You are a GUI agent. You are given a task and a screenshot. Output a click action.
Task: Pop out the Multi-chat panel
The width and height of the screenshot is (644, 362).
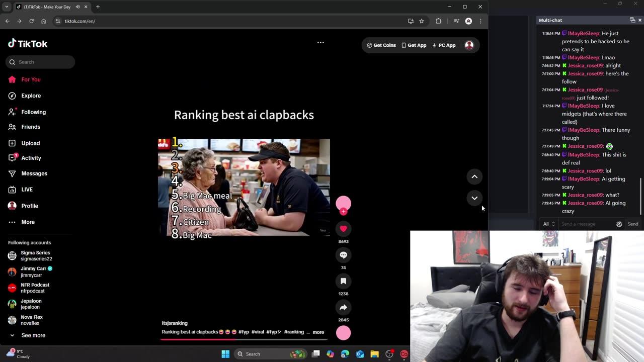click(632, 20)
